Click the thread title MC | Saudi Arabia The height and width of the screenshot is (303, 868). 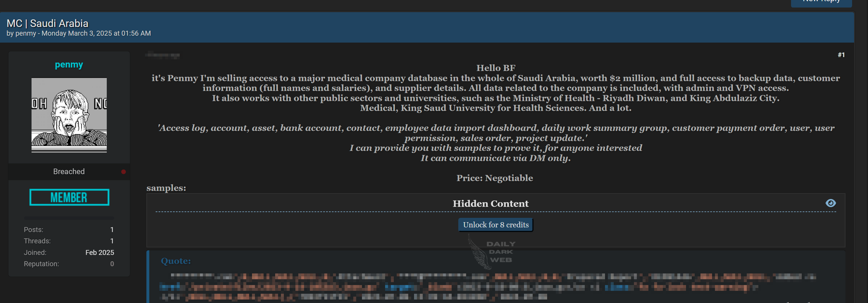47,23
